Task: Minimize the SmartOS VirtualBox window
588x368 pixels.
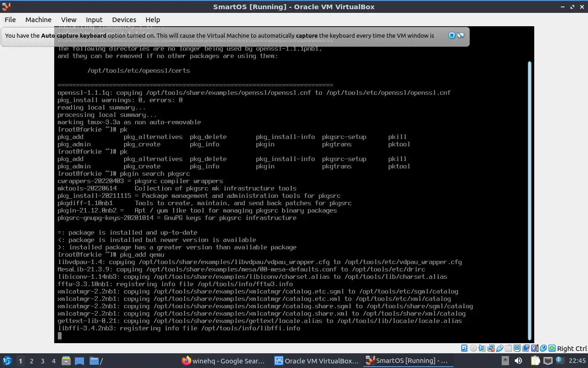Action: pos(563,6)
